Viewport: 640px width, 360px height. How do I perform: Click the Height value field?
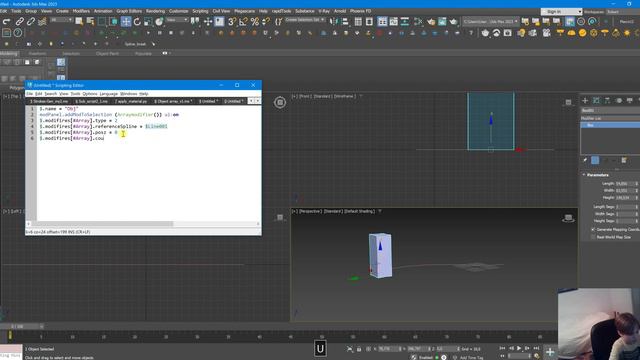click(625, 198)
